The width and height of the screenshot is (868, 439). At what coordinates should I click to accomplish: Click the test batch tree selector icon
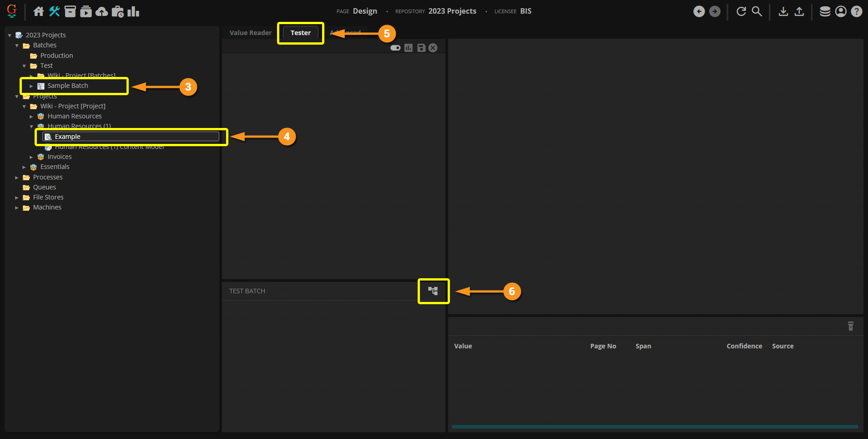tap(433, 291)
